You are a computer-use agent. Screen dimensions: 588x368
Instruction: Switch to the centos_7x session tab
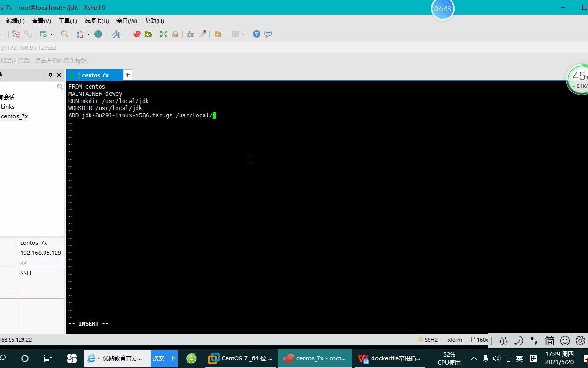(x=92, y=75)
